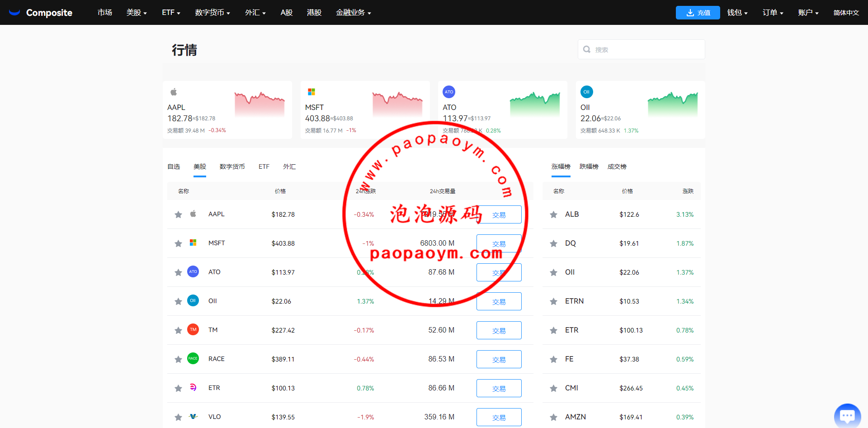Click the star icon beside AMZN
This screenshot has height=428, width=868.
(x=553, y=417)
